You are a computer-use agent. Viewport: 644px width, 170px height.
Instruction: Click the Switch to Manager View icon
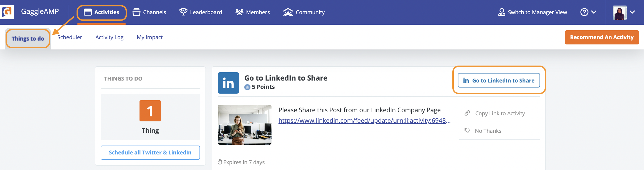[x=501, y=12]
